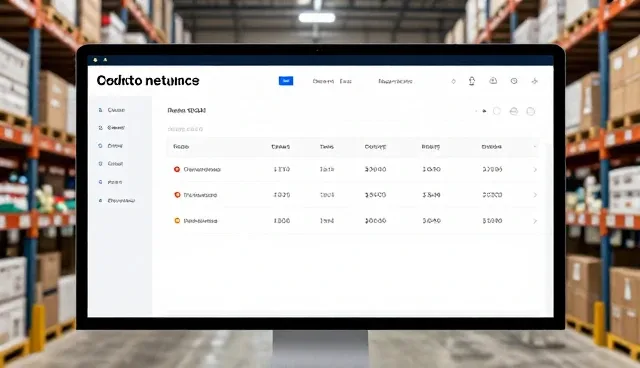The image size is (640, 368).
Task: Click the middle circle icon above the table
Action: 514,111
